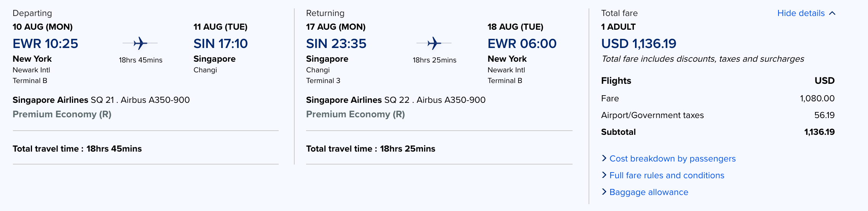This screenshot has width=868, height=211.
Task: Click the SIN 23:35 return departure time
Action: click(336, 44)
